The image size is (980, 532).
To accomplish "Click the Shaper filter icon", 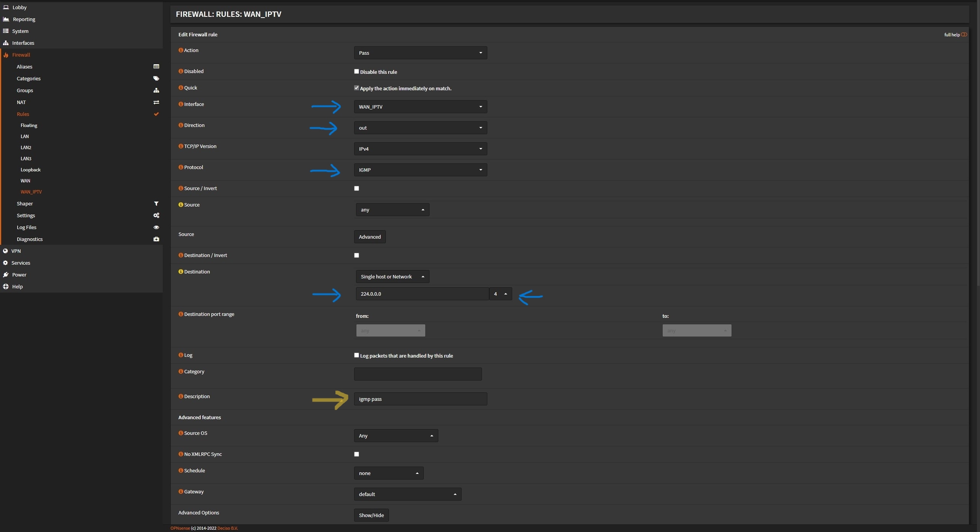I will click(x=156, y=203).
